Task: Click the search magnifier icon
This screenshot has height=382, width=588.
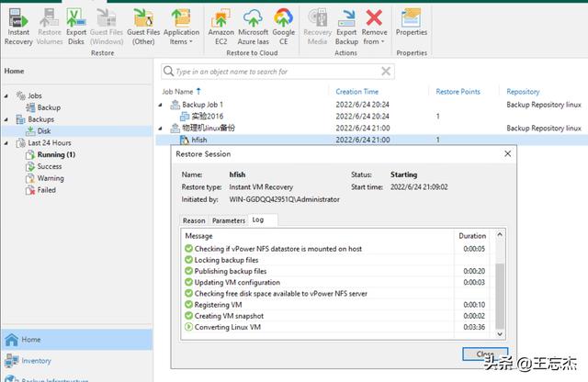Action: pyautogui.click(x=169, y=72)
